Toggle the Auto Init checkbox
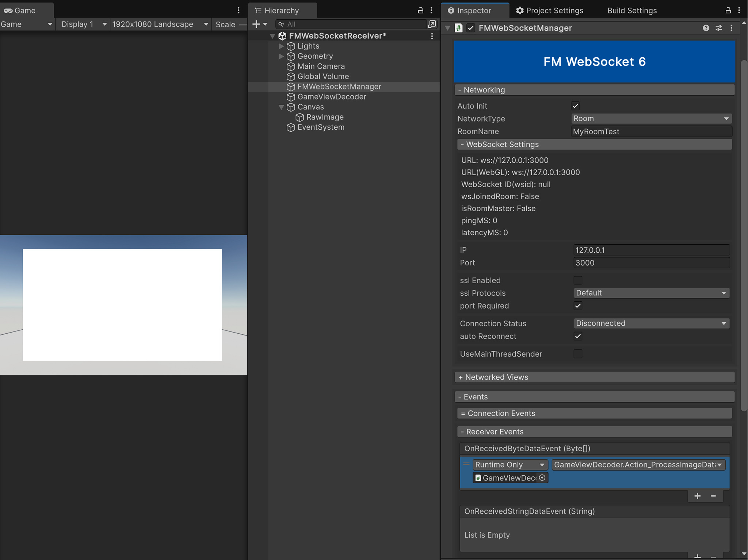The image size is (748, 560). tap(575, 106)
